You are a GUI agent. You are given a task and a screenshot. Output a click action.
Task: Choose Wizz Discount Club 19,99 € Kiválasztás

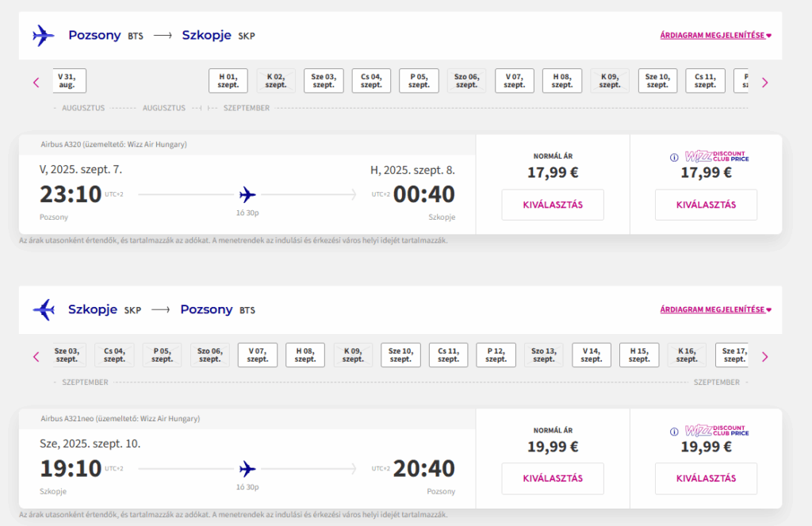pos(706,478)
